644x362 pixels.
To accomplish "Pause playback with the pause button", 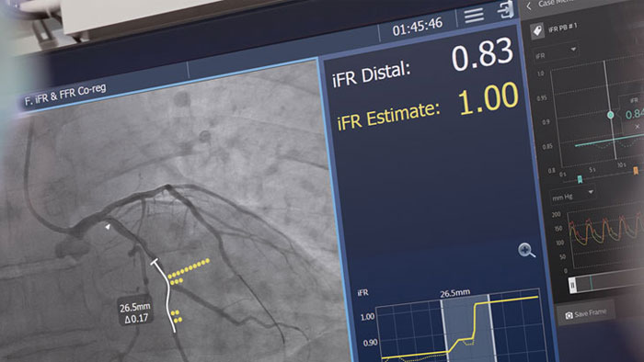I will click(x=572, y=285).
